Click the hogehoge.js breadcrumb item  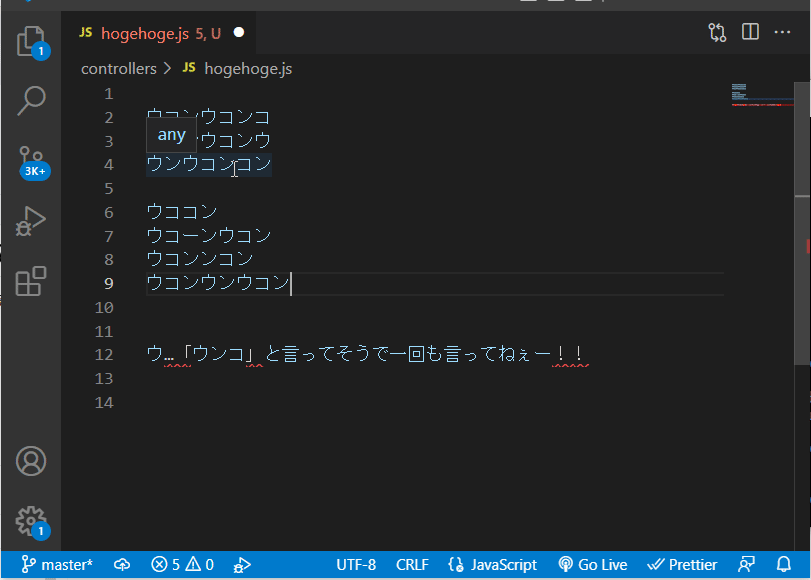[x=247, y=69]
